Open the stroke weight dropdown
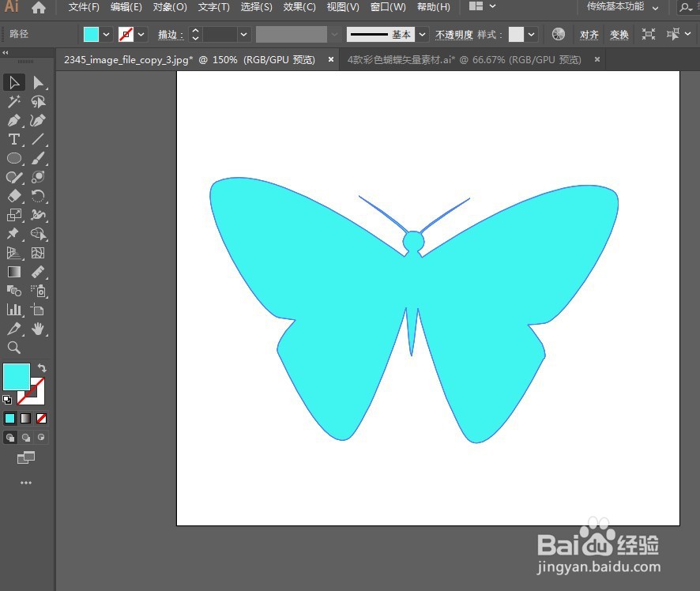The width and height of the screenshot is (700, 591). click(x=244, y=35)
